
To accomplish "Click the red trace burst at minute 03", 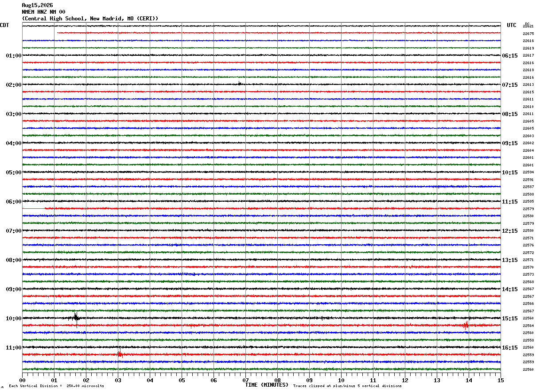I will point(119,354).
